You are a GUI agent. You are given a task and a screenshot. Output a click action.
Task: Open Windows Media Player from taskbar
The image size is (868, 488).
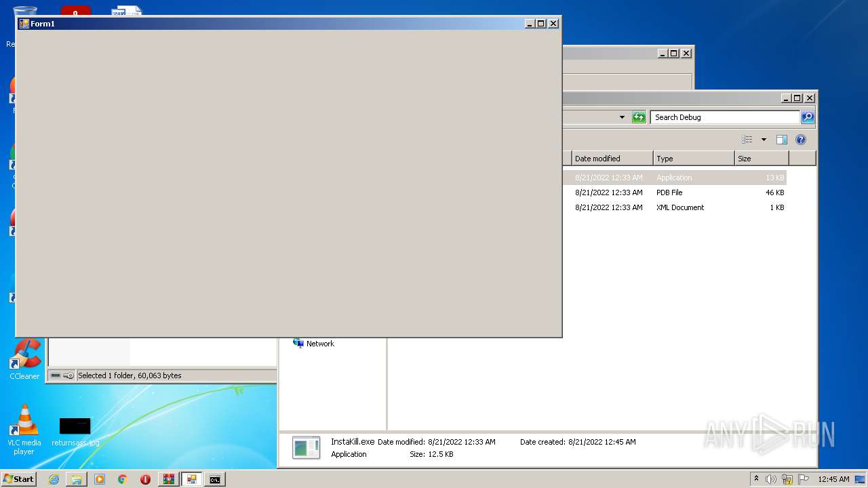(100, 479)
